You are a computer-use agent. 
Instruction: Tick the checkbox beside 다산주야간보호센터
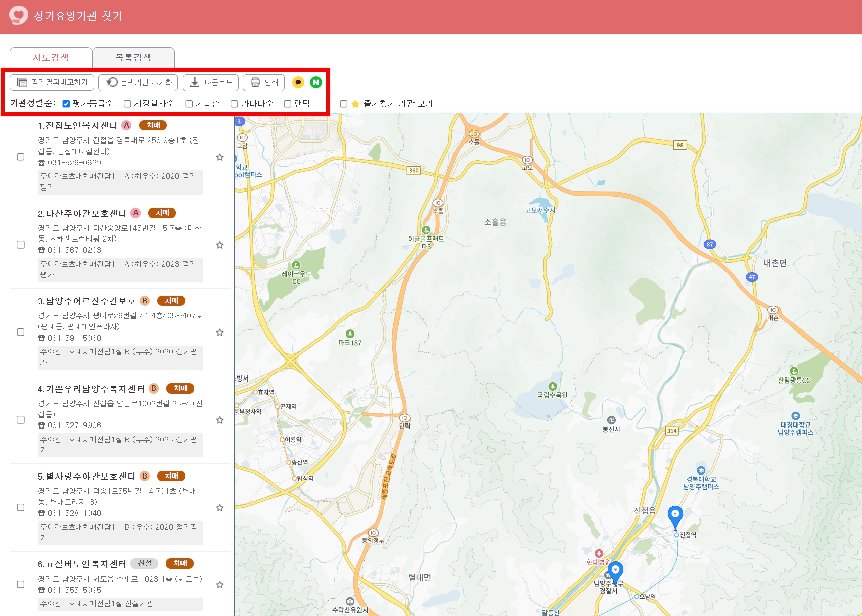(21, 245)
